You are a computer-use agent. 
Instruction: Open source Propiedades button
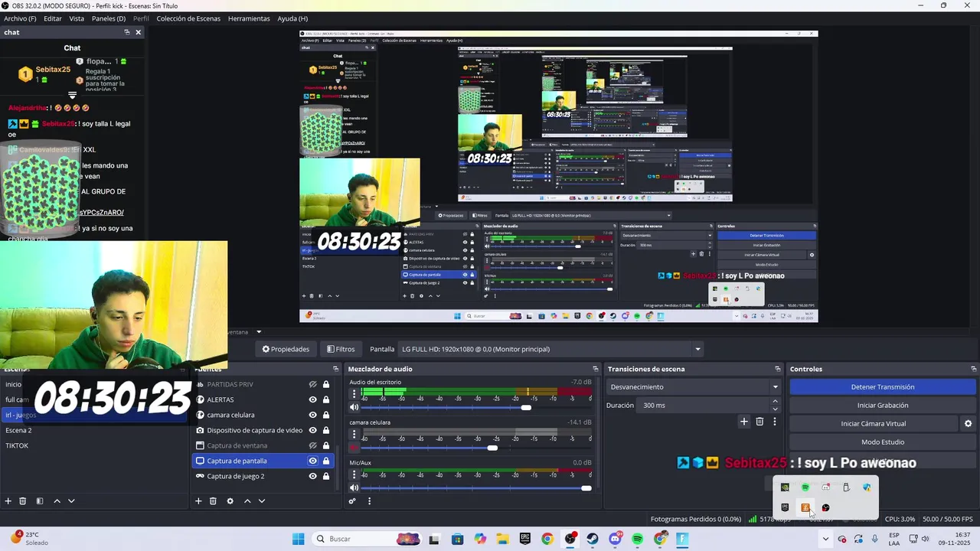tap(286, 349)
